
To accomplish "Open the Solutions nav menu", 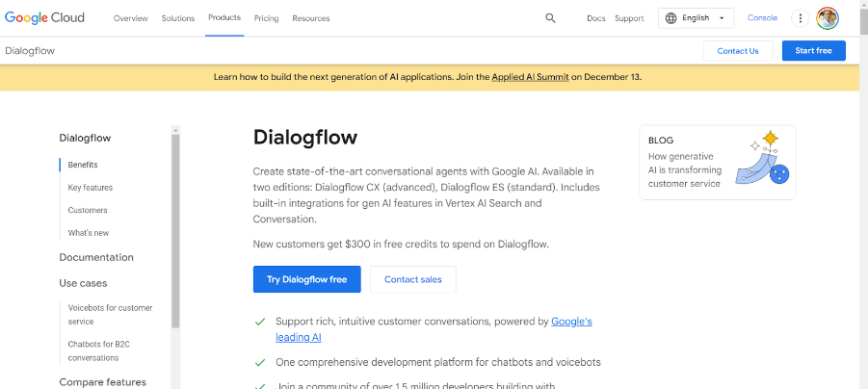I will pyautogui.click(x=178, y=18).
